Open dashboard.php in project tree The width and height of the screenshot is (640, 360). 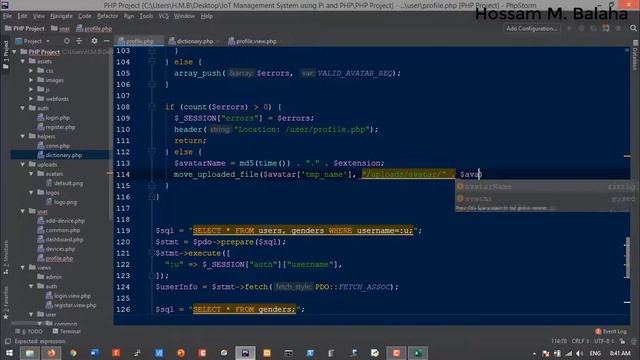pyautogui.click(x=60, y=240)
